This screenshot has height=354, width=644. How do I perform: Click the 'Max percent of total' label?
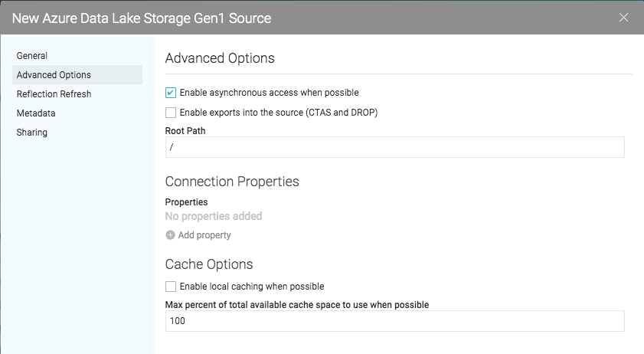(x=296, y=305)
